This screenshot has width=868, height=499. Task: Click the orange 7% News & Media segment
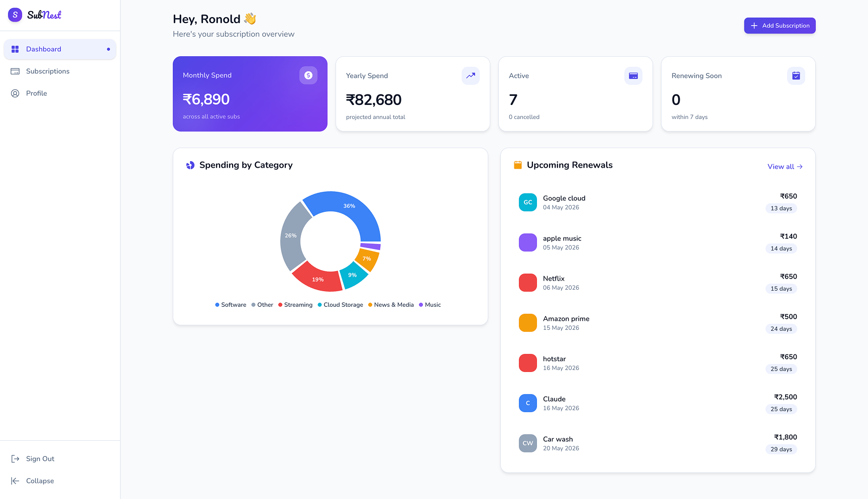click(368, 259)
